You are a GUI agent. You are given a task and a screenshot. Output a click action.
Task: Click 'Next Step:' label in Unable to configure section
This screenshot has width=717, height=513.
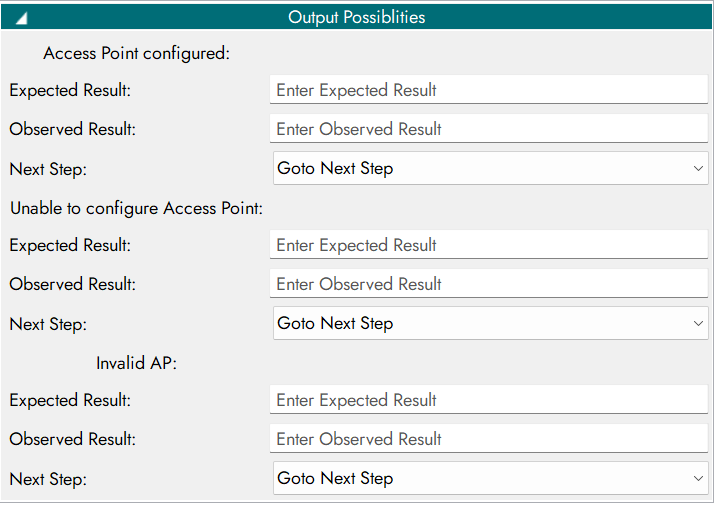tap(48, 324)
